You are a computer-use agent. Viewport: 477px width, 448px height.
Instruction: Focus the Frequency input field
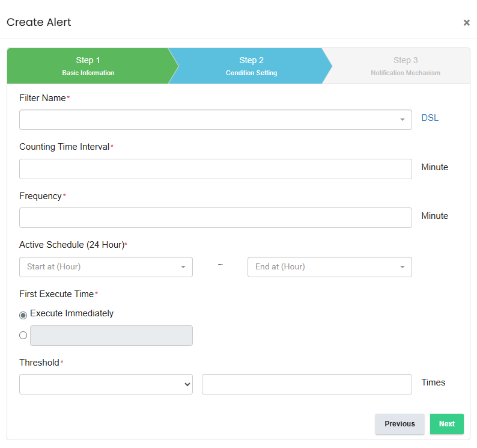(x=216, y=218)
